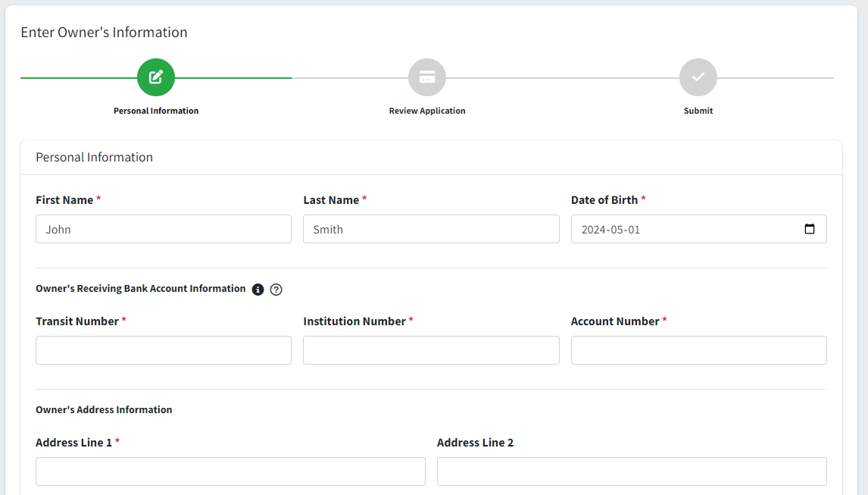The width and height of the screenshot is (868, 495).
Task: Click into Address Line 1 field
Action: click(x=230, y=472)
